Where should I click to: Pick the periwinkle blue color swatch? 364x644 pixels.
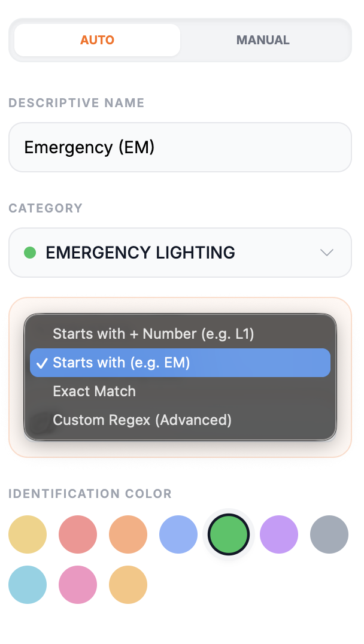pos(178,534)
